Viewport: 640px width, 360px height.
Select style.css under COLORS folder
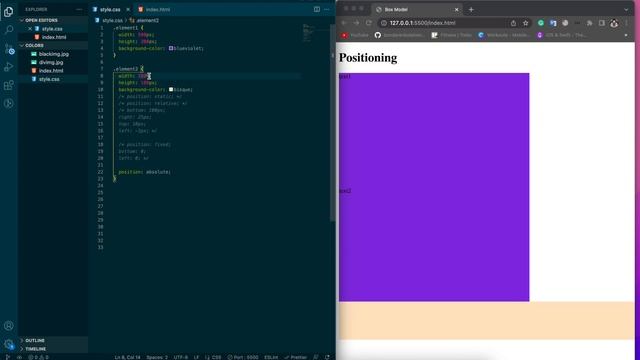coord(49,79)
